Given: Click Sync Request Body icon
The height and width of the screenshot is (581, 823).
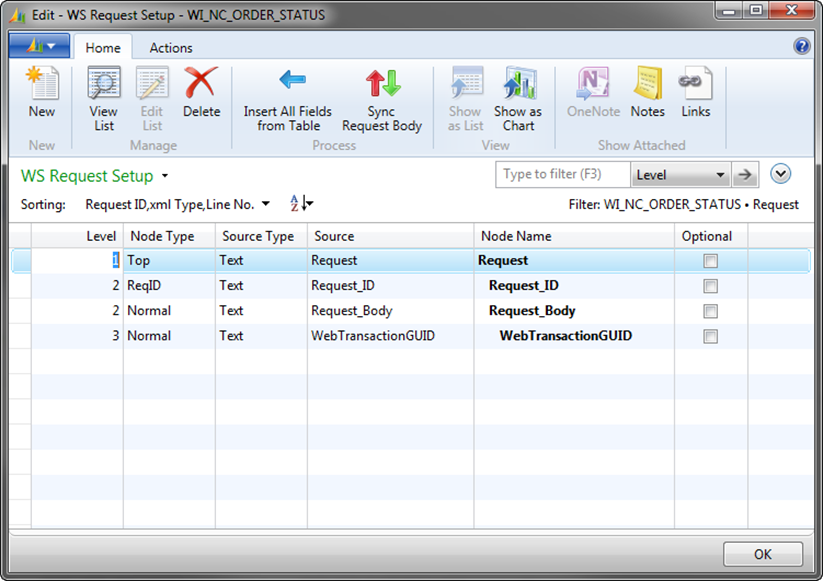Looking at the screenshot, I should 381,85.
